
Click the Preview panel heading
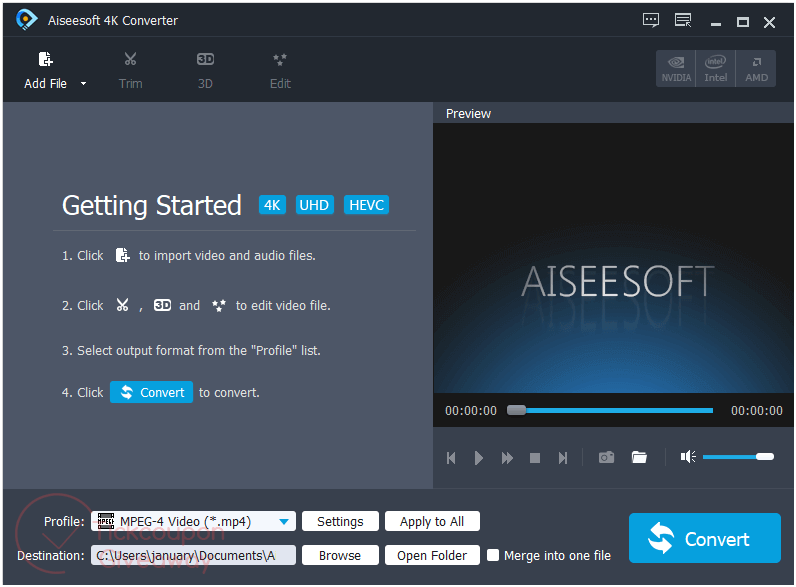click(x=468, y=113)
